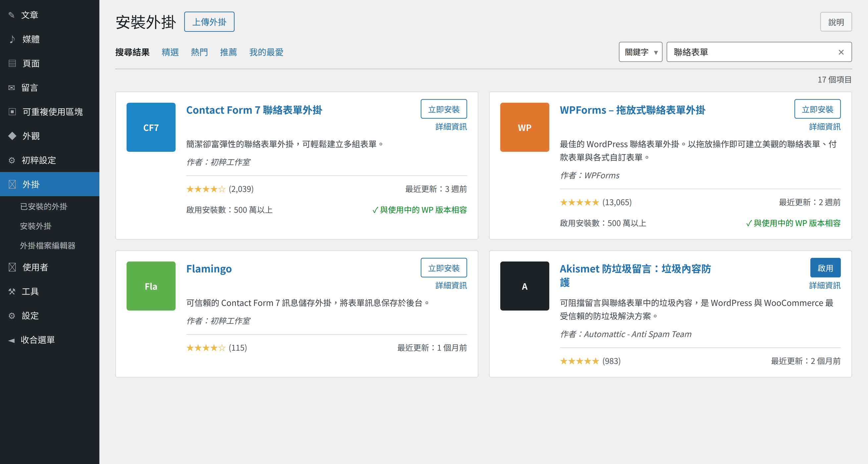Install WPForms with 立即安裝
The width and height of the screenshot is (868, 464).
coord(817,109)
